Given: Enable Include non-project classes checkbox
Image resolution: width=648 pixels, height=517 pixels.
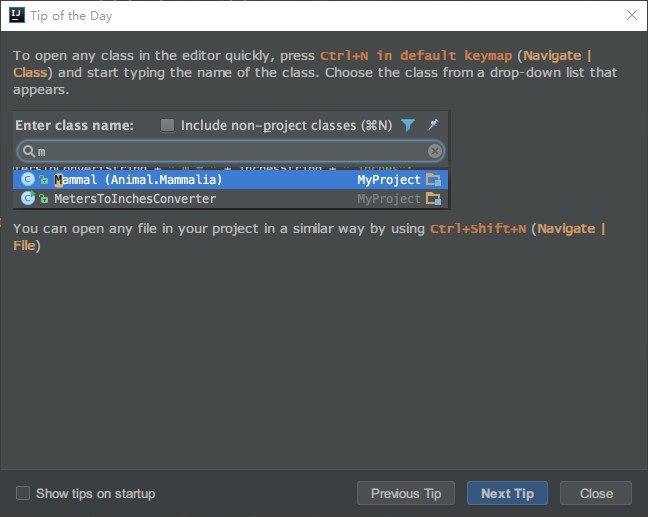Looking at the screenshot, I should click(x=168, y=125).
